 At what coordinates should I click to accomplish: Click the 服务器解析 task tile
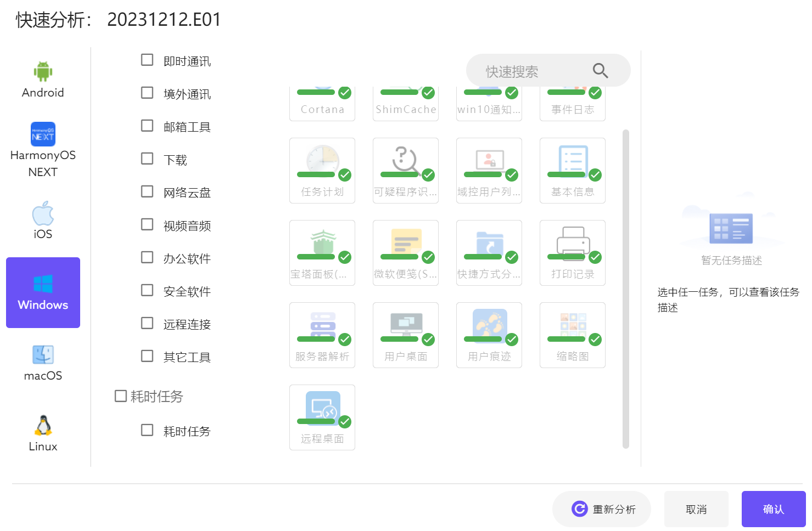(322, 335)
